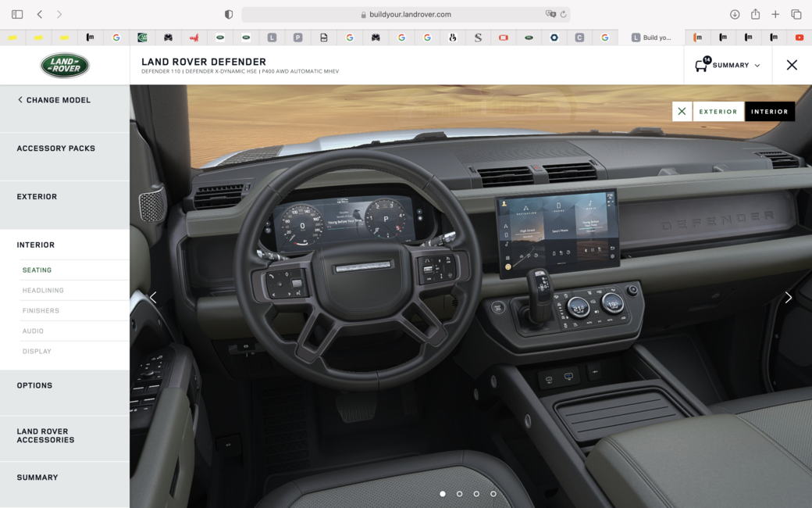The image size is (812, 508).
Task: Open the Land Rover Accessories section
Action: (45, 435)
